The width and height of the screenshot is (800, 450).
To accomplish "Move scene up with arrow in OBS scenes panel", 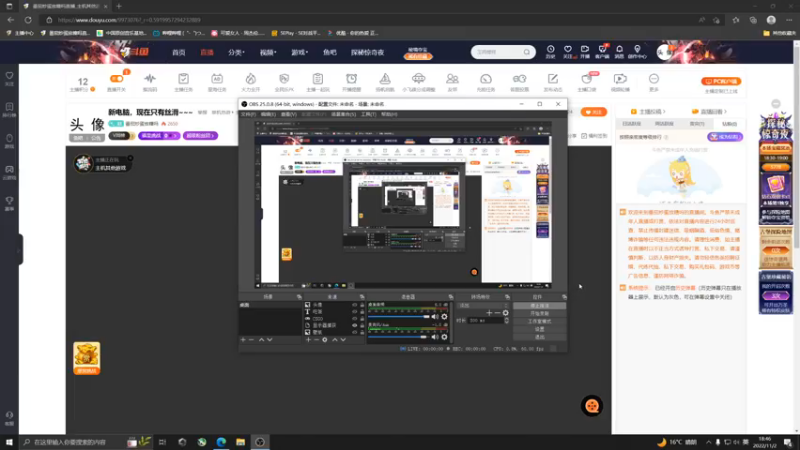I will click(261, 340).
